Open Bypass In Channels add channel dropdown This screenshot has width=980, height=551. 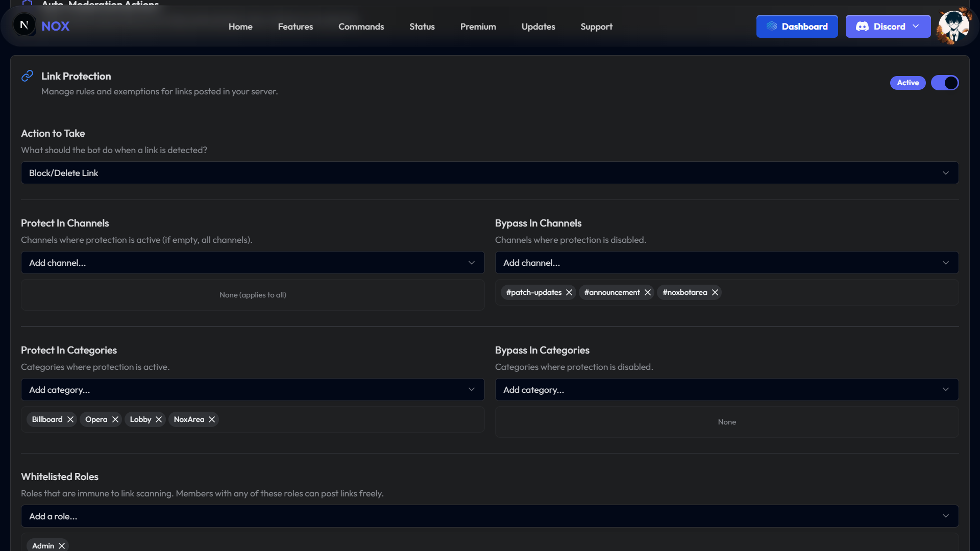click(x=727, y=263)
